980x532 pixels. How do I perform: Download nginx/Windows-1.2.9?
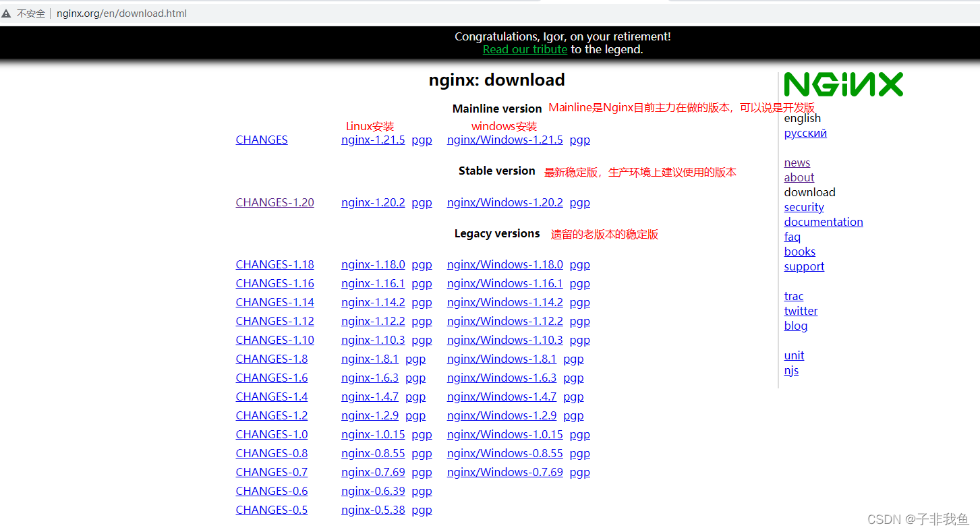click(502, 415)
